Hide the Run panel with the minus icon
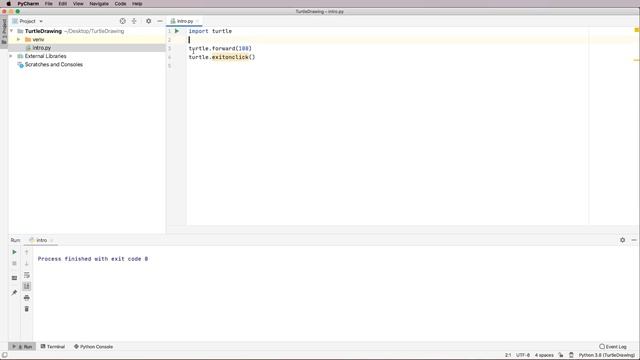 tap(634, 240)
